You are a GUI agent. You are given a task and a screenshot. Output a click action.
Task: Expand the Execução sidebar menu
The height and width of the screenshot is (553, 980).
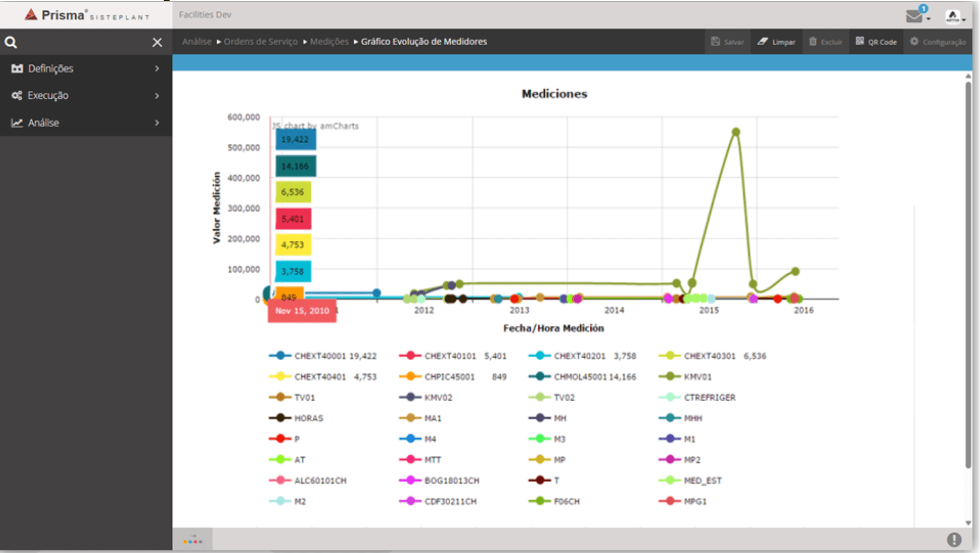[86, 96]
